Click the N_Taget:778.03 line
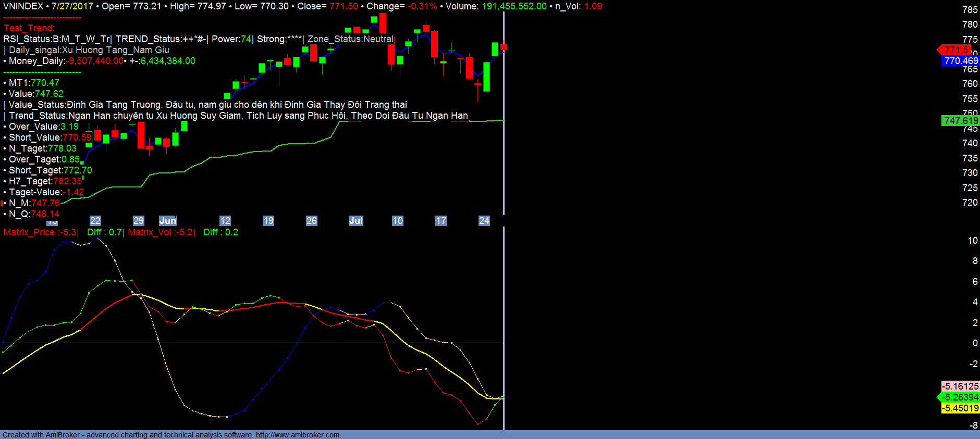Image resolution: width=980 pixels, height=439 pixels. pyautogui.click(x=42, y=148)
